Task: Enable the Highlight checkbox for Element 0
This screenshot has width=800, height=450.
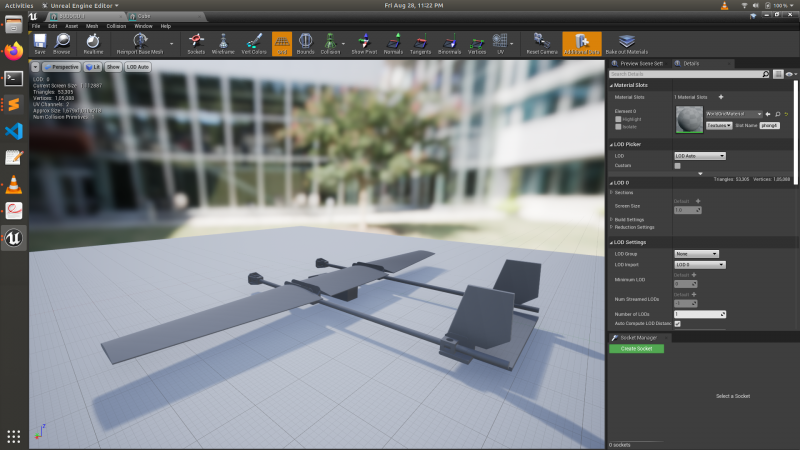Action: 618,119
